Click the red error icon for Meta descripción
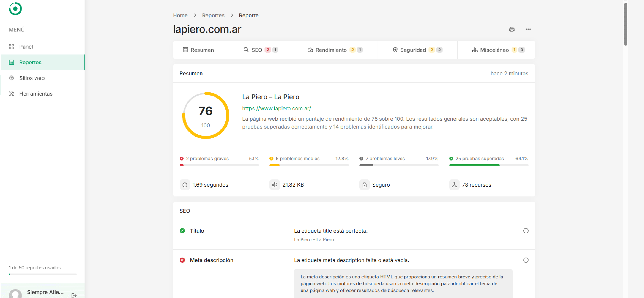This screenshot has width=644, height=298. tap(182, 260)
